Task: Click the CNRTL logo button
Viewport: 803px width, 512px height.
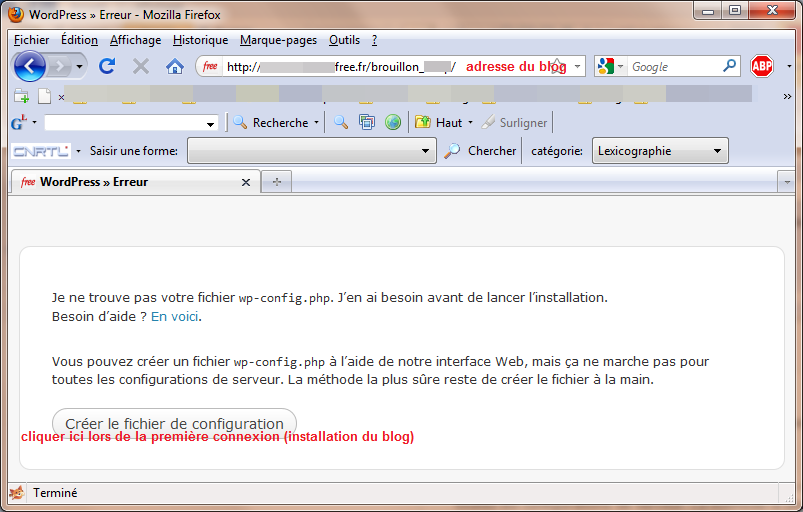Action: [40, 151]
